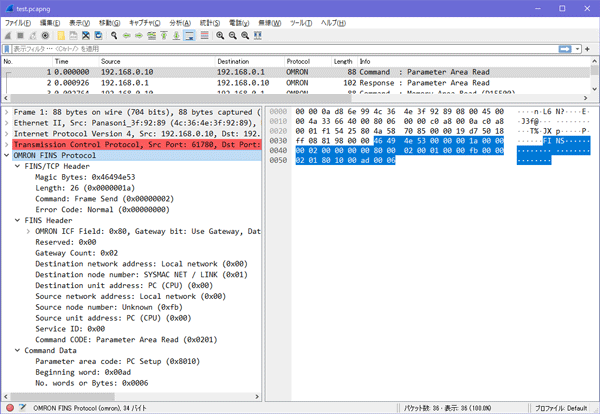Screen dimensions: 600x414
Task: Go back in packet history
Action: (x=126, y=36)
